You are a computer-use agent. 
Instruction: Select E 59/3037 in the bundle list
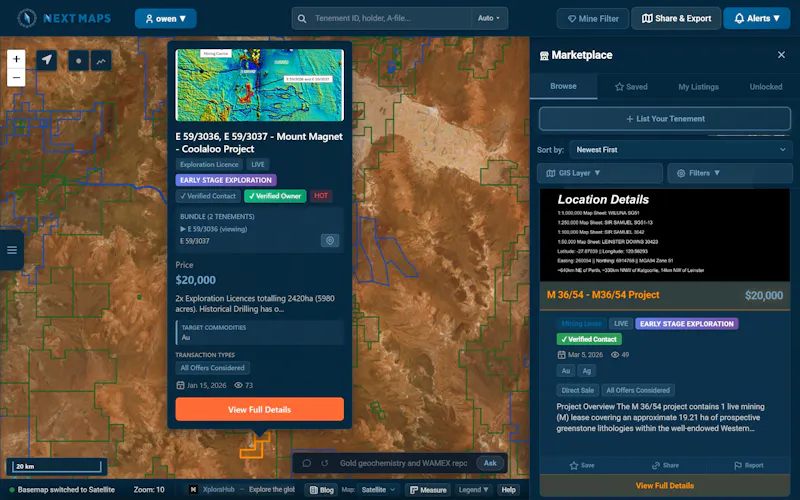[x=194, y=241]
